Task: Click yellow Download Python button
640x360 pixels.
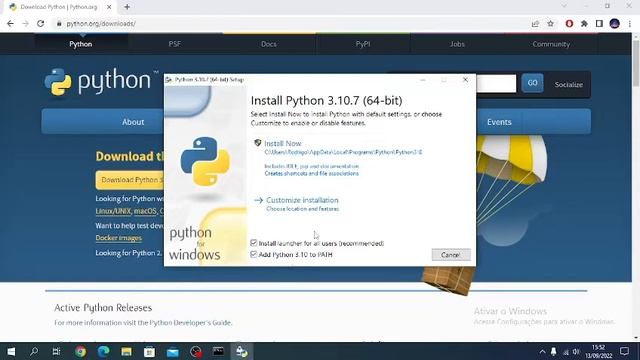Action: [130, 180]
